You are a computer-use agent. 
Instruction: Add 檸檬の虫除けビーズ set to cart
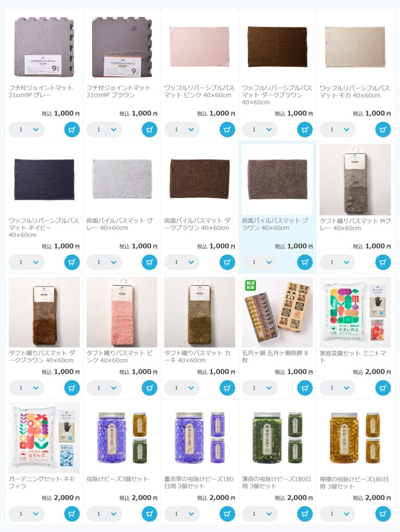click(x=383, y=514)
